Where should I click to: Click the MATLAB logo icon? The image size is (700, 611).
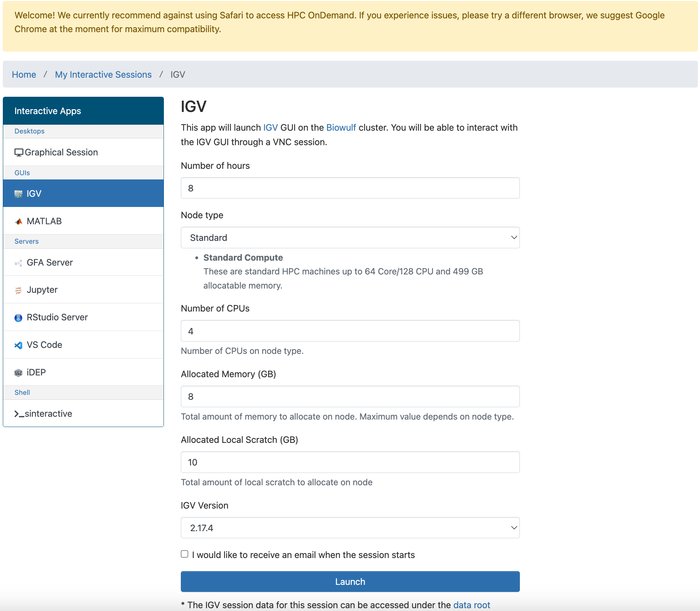(x=18, y=221)
